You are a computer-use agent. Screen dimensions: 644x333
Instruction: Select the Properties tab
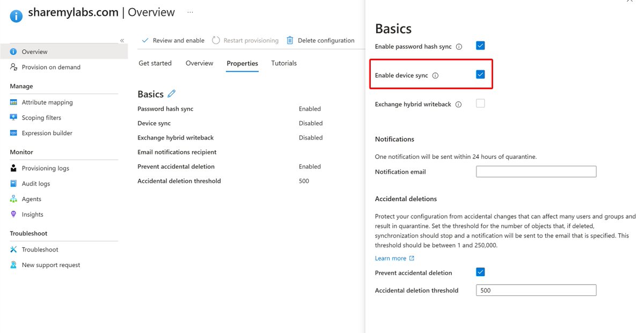(x=242, y=63)
